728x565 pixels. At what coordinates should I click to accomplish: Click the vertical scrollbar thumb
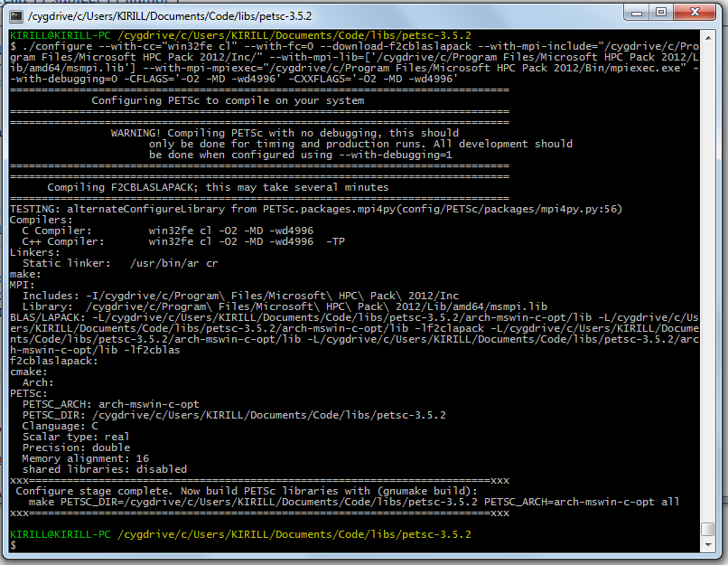[707, 529]
